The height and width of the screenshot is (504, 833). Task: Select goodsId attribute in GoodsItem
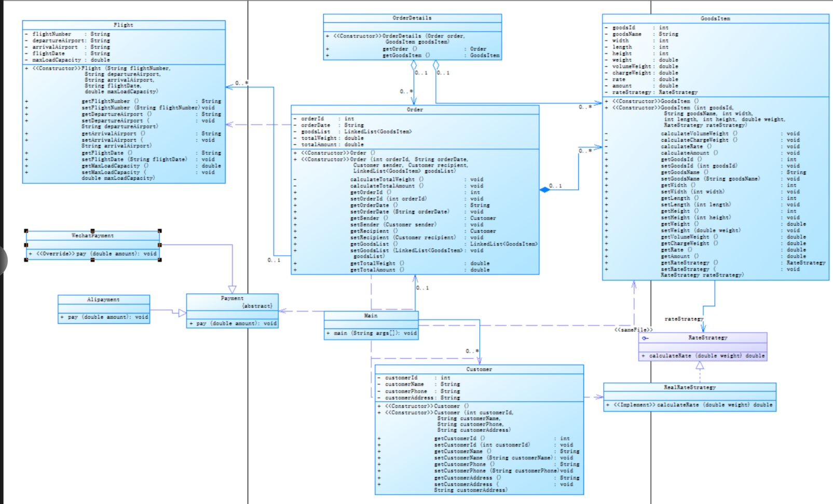637,28
